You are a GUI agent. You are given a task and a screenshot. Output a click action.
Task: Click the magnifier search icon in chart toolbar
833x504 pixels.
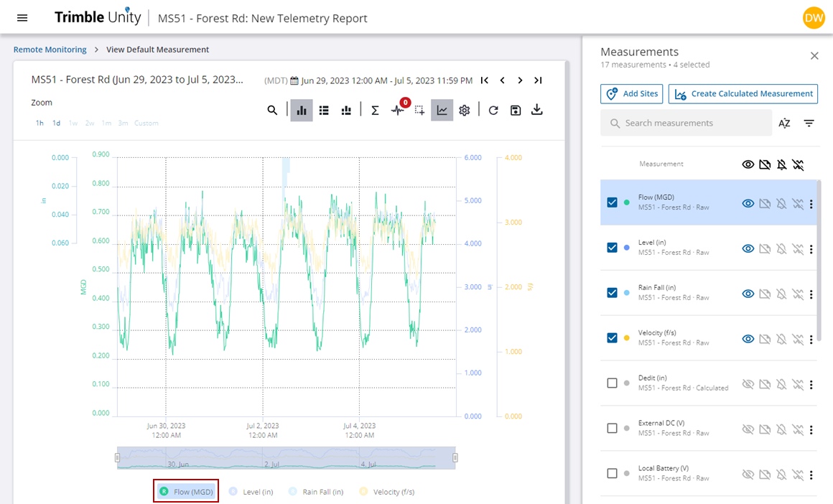coord(272,111)
